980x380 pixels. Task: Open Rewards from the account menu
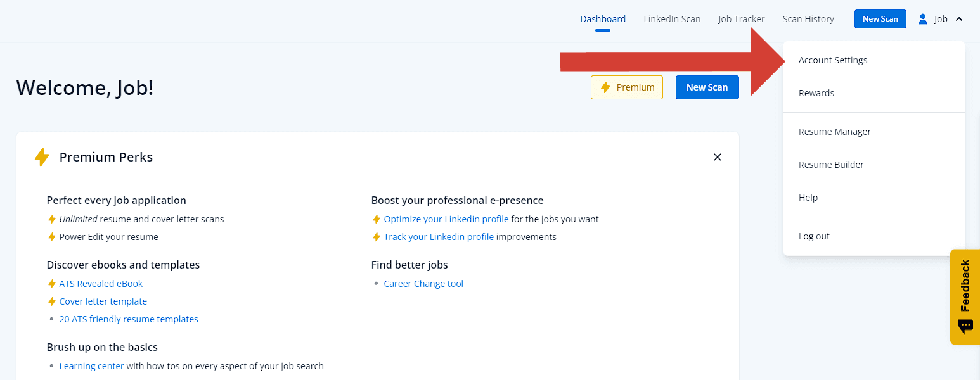tap(816, 93)
